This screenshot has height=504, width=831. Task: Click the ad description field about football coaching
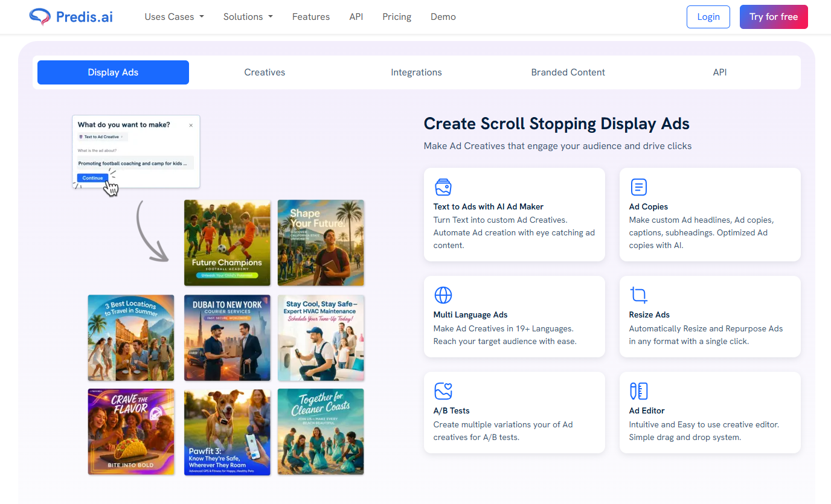(136, 164)
